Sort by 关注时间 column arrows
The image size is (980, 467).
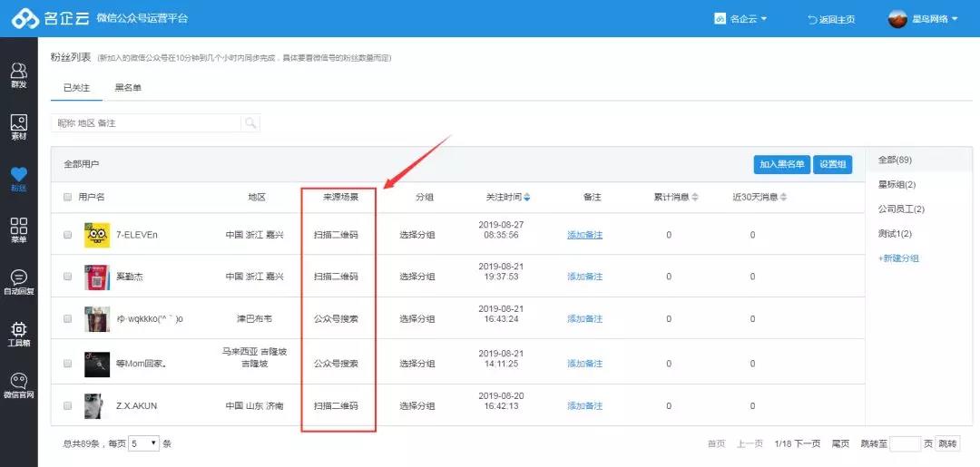click(x=527, y=197)
